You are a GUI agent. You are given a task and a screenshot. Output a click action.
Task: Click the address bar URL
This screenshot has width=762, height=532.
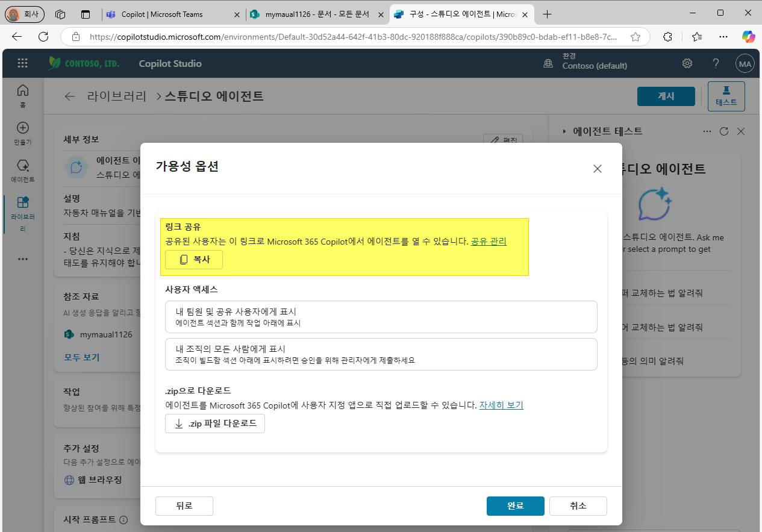pos(353,37)
